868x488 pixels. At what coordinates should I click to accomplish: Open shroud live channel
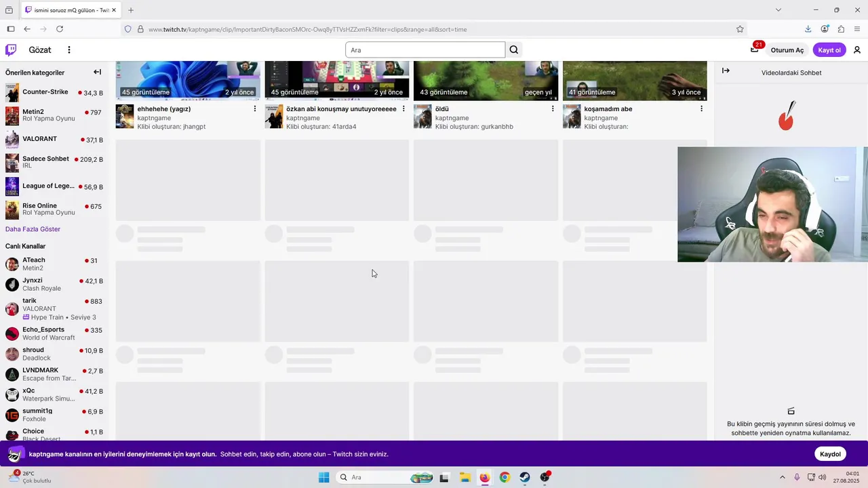click(x=54, y=354)
